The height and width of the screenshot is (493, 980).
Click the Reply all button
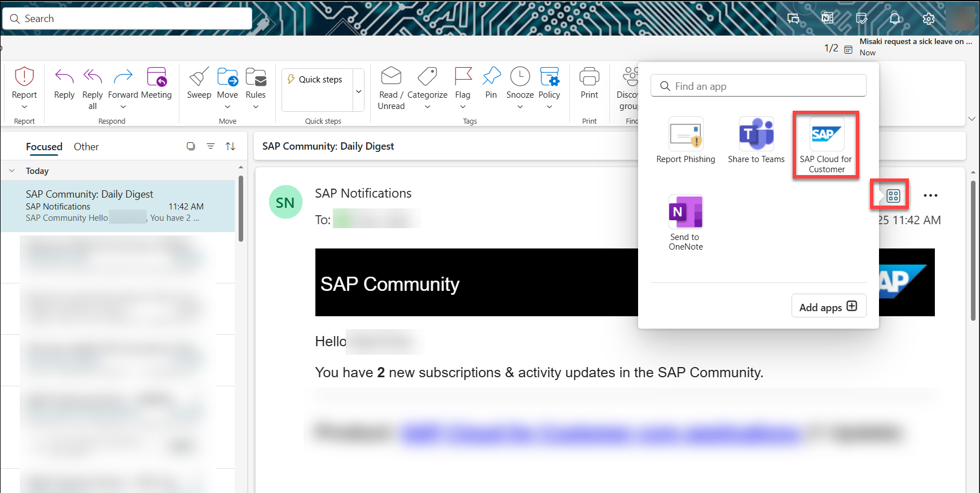tap(93, 89)
